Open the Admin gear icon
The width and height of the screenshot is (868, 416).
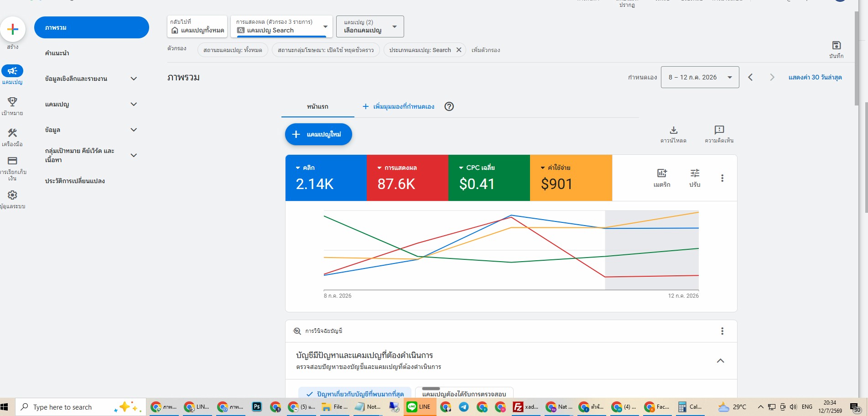pyautogui.click(x=12, y=195)
